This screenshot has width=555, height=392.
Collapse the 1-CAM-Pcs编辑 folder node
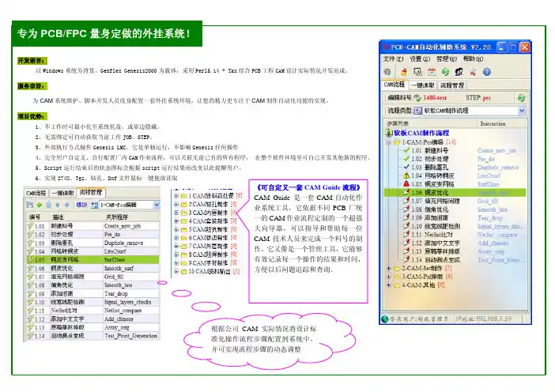click(387, 141)
